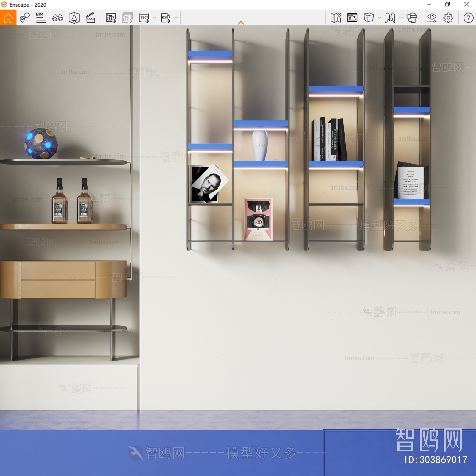Close the Enscape 2020 window

pyautogui.click(x=466, y=4)
